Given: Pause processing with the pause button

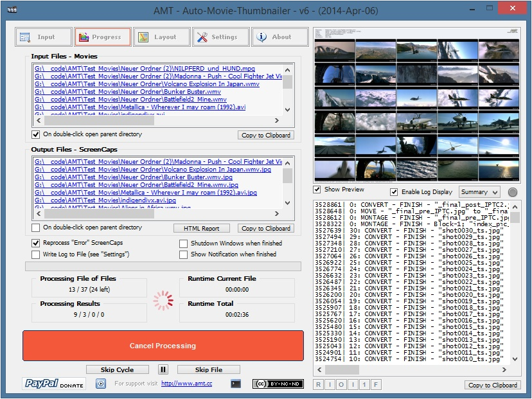Looking at the screenshot, I should pyautogui.click(x=163, y=369).
